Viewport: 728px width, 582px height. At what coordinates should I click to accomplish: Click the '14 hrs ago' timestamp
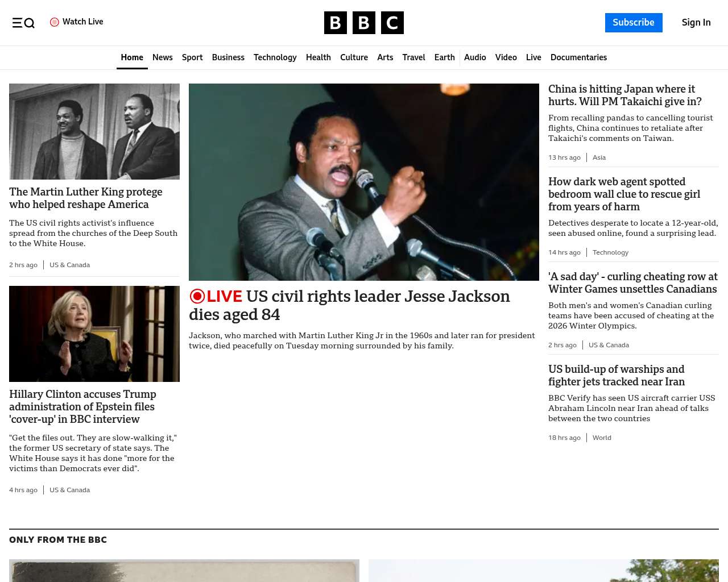click(x=564, y=252)
